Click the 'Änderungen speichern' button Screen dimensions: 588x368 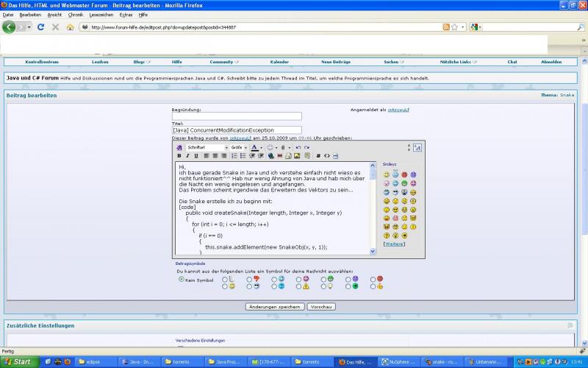274,306
